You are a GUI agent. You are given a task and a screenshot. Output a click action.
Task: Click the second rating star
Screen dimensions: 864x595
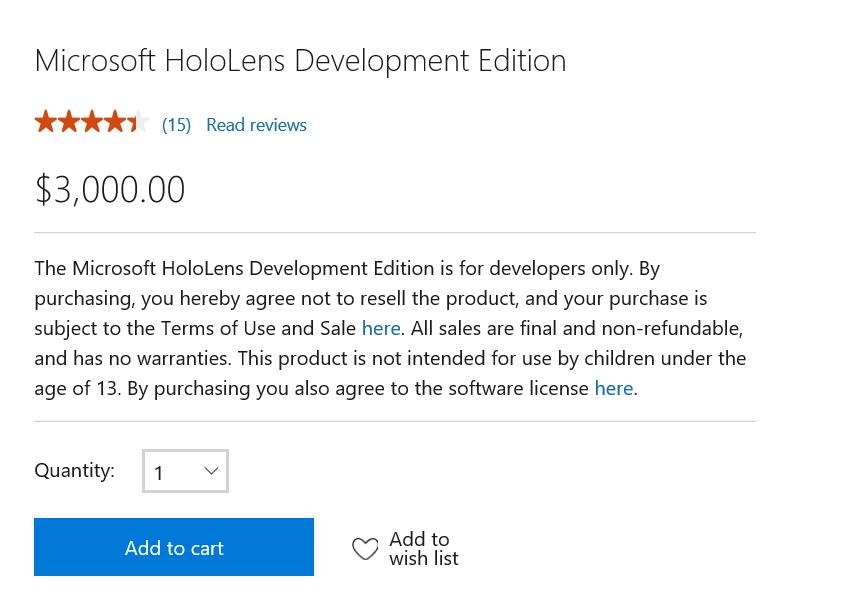pos(69,120)
